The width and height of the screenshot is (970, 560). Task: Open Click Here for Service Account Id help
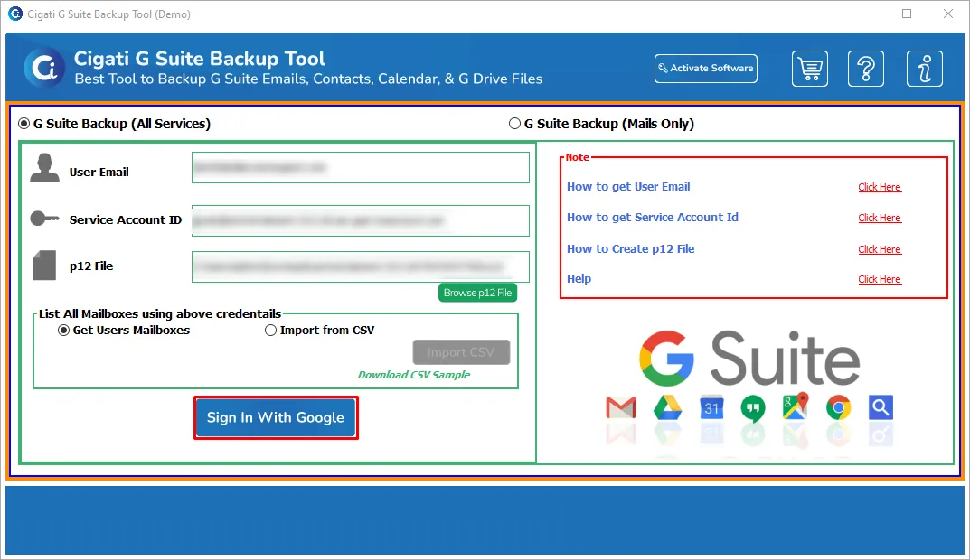(x=880, y=218)
